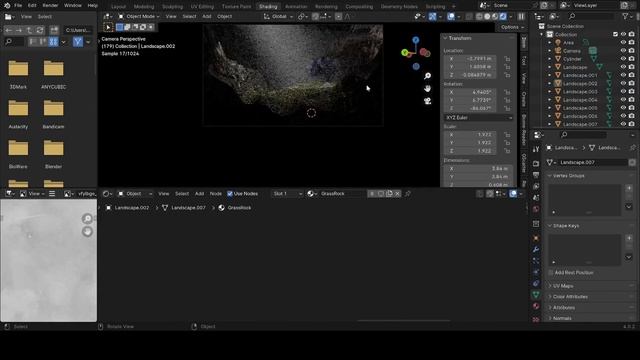Image resolution: width=640 pixels, height=360 pixels.
Task: Click the blue Z axis gizmo handle
Action: tap(416, 40)
